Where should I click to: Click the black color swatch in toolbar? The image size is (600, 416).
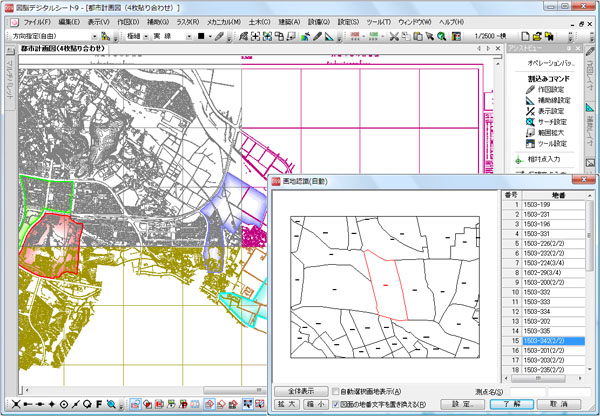[x=201, y=36]
